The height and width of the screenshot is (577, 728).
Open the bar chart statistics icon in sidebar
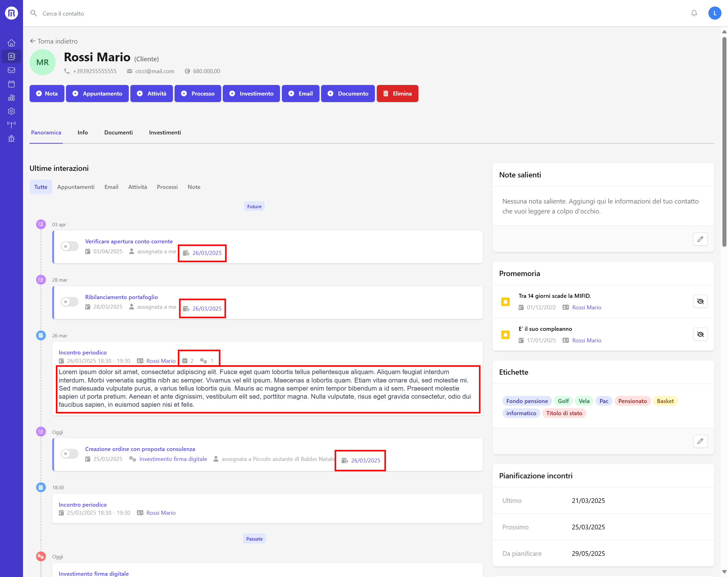(x=12, y=98)
